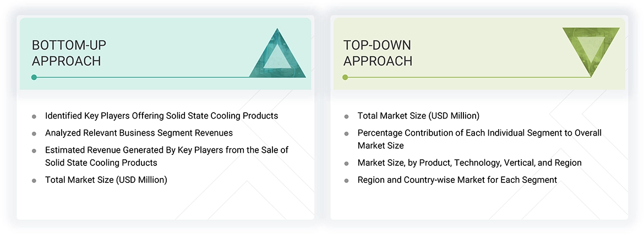Screen dimensions: 644x234
Task: Click the teal dot under Bottom-Up Approach
Action: [34, 77]
